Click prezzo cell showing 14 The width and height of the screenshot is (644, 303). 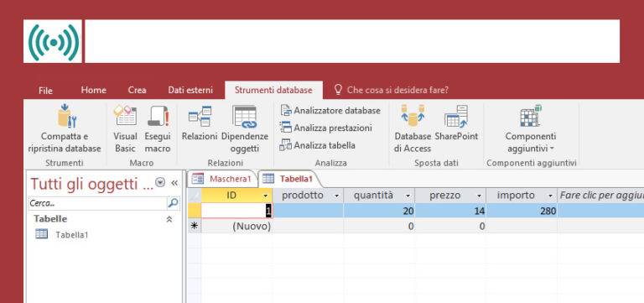(x=450, y=211)
